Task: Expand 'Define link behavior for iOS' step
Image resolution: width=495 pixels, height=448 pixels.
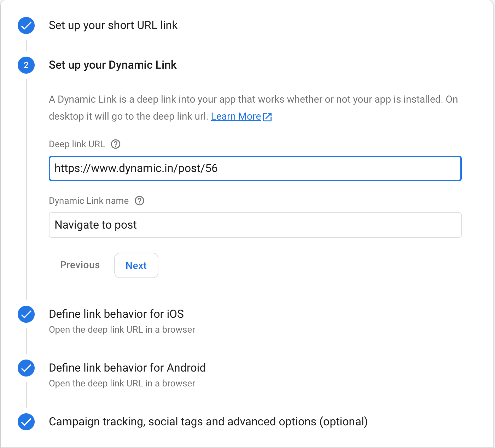Action: pyautogui.click(x=116, y=314)
